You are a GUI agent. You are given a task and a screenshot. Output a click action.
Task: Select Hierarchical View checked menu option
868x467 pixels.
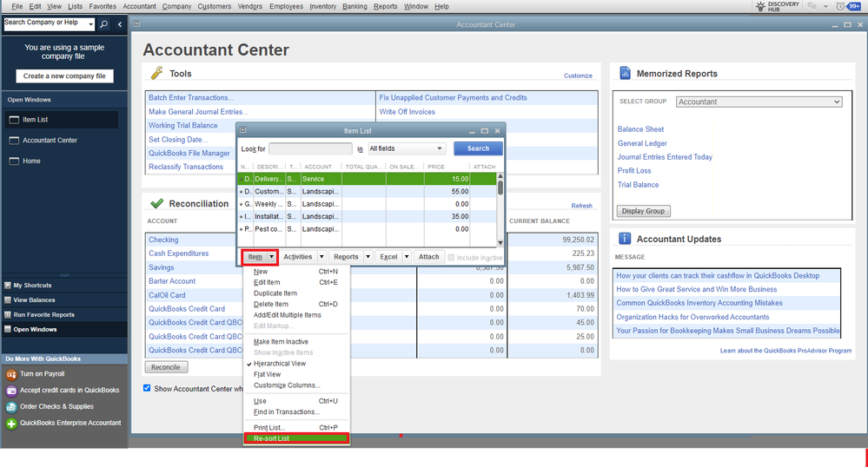(x=280, y=364)
